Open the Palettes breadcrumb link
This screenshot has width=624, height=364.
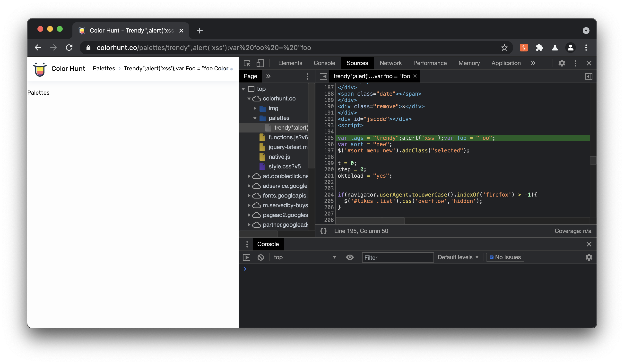104,68
